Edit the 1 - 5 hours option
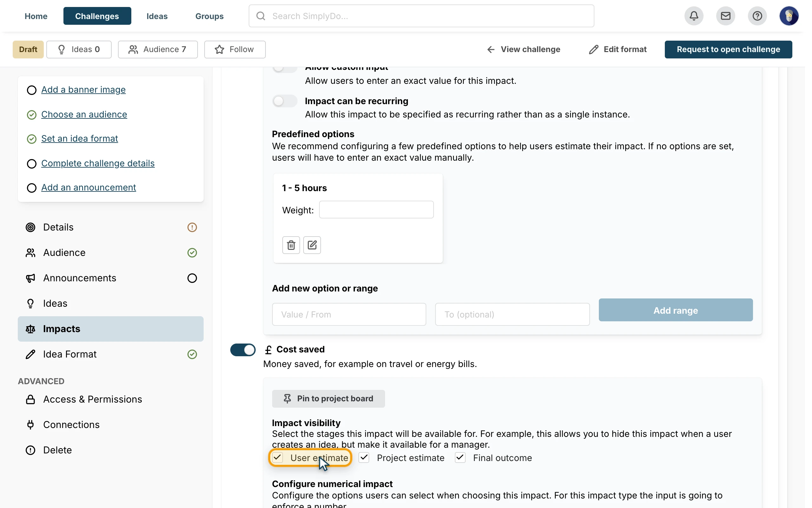The height and width of the screenshot is (508, 812). tap(312, 245)
